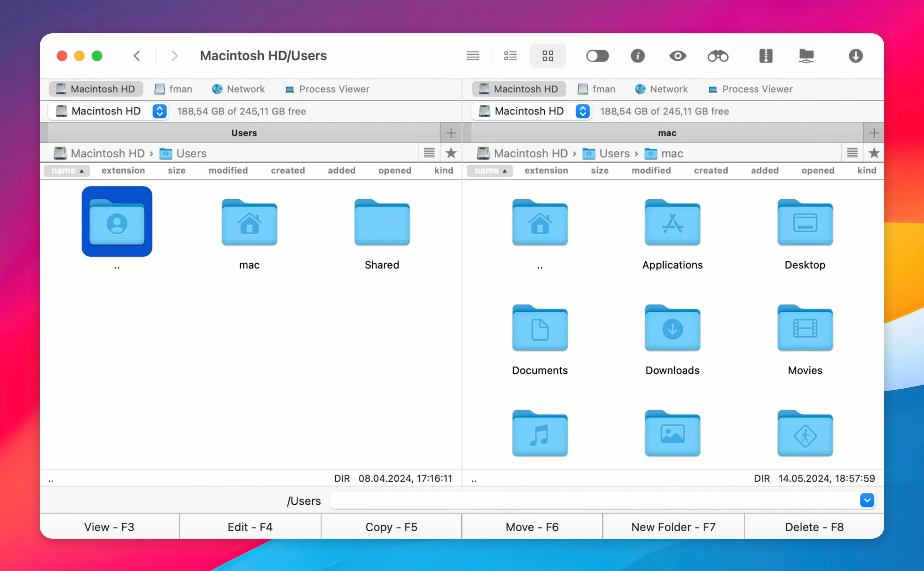The width and height of the screenshot is (924, 571).
Task: Click the command line input field
Action: (x=593, y=500)
